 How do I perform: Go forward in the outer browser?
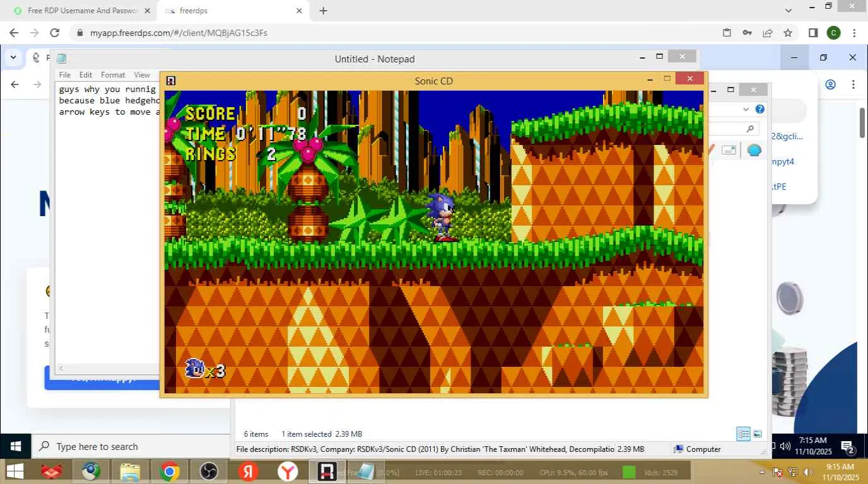[x=34, y=33]
